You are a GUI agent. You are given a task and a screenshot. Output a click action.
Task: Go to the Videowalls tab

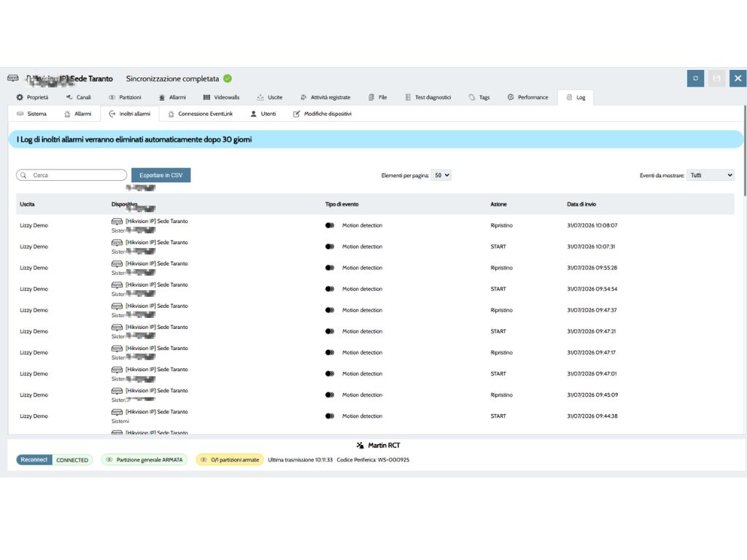click(x=222, y=97)
